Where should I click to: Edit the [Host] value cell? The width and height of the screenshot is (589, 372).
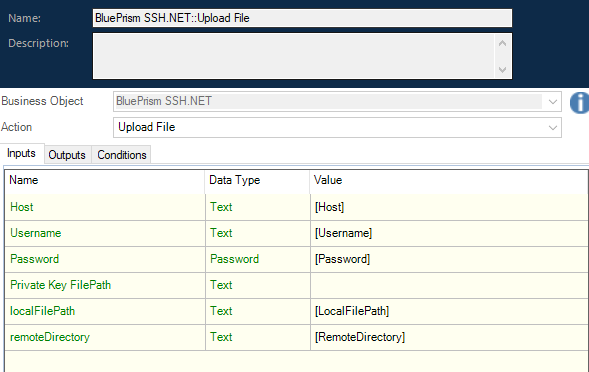tap(450, 207)
